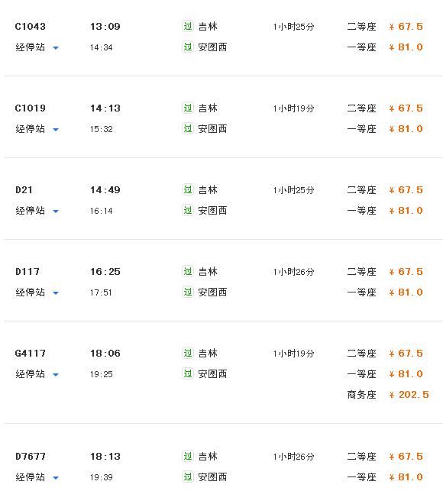Select the 商务座 ¥202.5 fare on G4117

click(x=388, y=394)
